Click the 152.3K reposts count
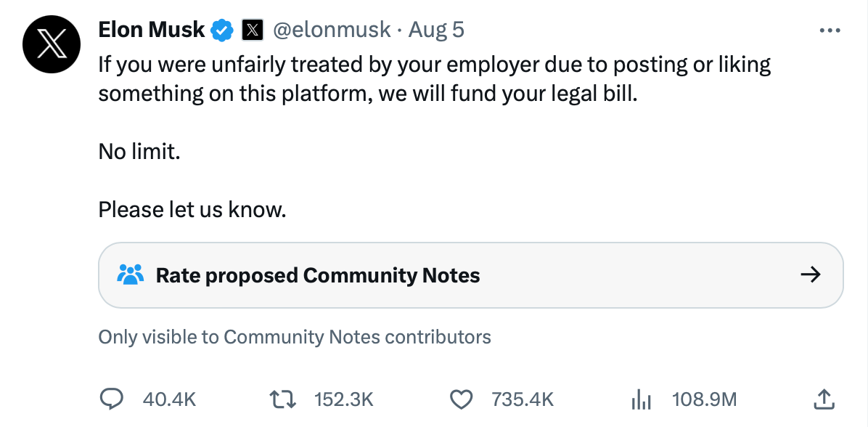The height and width of the screenshot is (427, 868). tap(343, 399)
